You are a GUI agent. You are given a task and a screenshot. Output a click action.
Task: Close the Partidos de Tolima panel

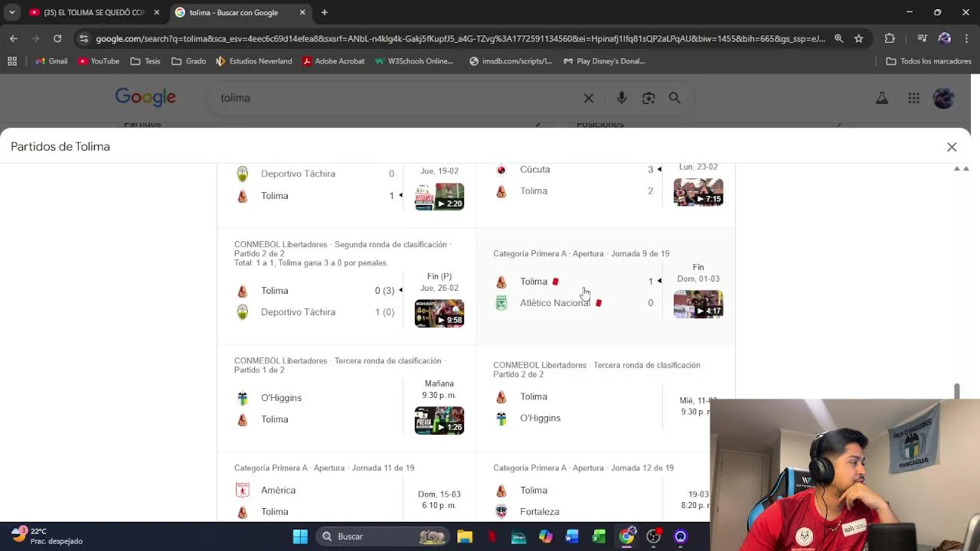(x=952, y=147)
